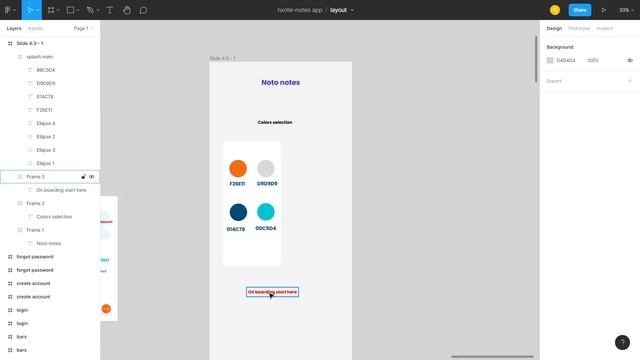The height and width of the screenshot is (360, 640).
Task: Click the Noto notes title on canvas
Action: pyautogui.click(x=280, y=82)
